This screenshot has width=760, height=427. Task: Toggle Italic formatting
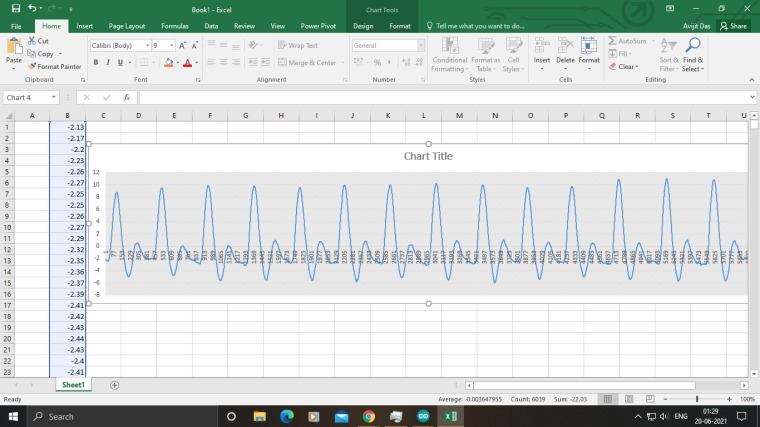tap(108, 63)
